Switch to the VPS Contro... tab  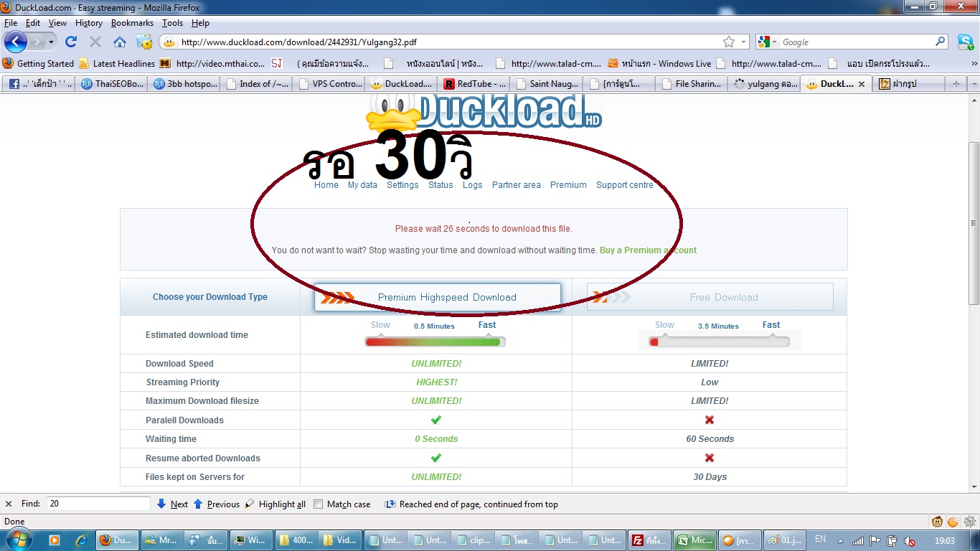[329, 84]
